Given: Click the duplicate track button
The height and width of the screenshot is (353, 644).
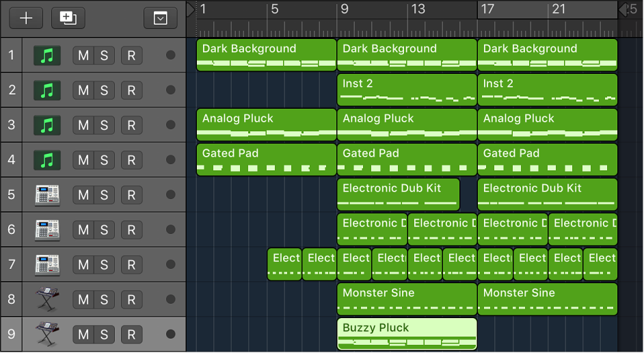Looking at the screenshot, I should [x=68, y=18].
